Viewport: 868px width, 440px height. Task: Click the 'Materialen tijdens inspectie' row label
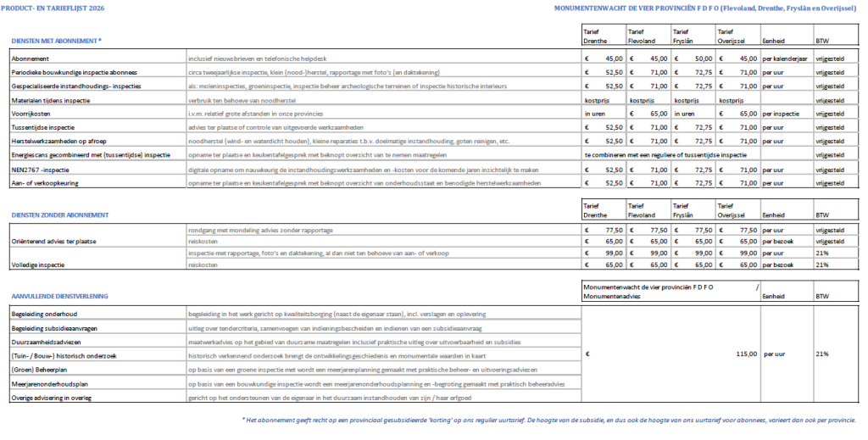tap(51, 100)
